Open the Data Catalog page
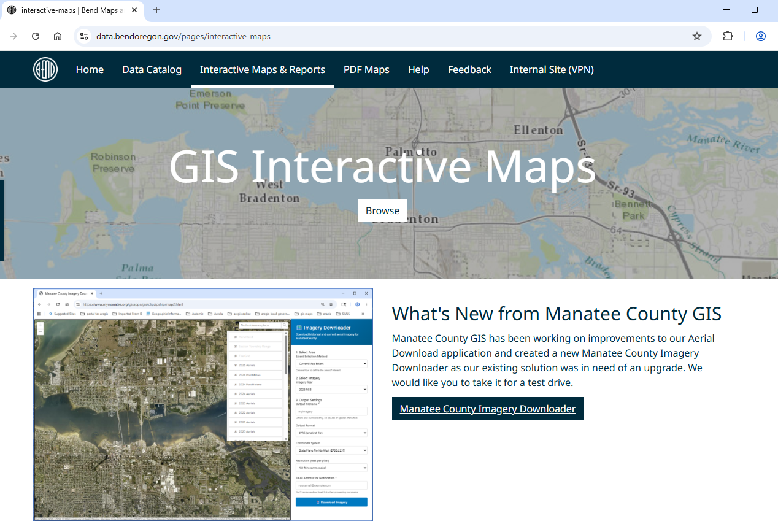 (x=152, y=69)
